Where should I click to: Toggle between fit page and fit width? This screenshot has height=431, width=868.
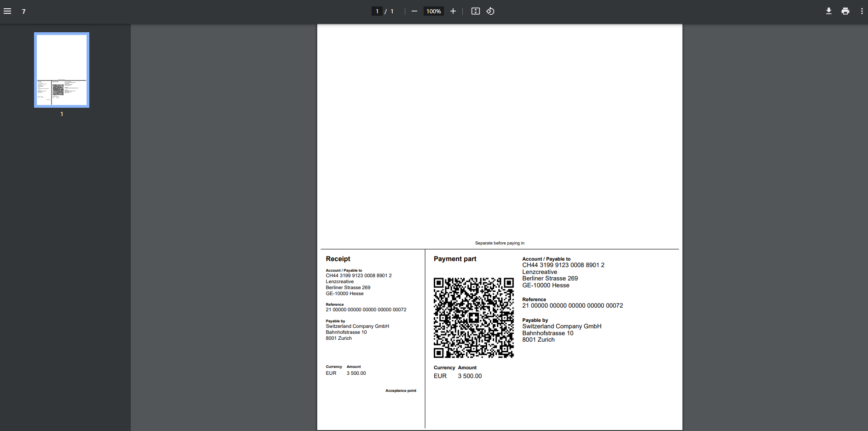pos(475,11)
